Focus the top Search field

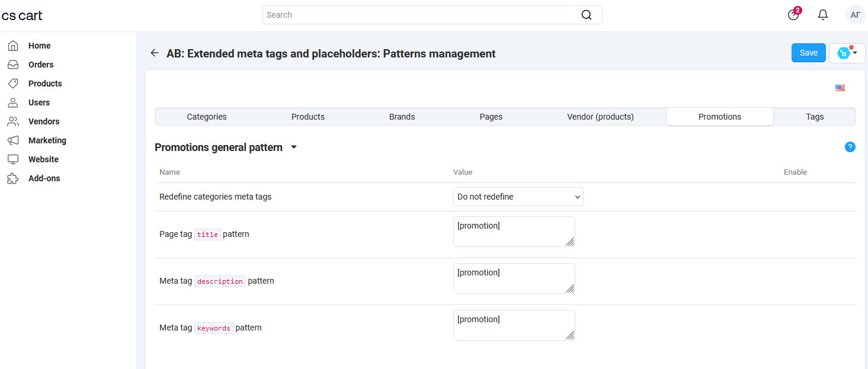click(421, 15)
